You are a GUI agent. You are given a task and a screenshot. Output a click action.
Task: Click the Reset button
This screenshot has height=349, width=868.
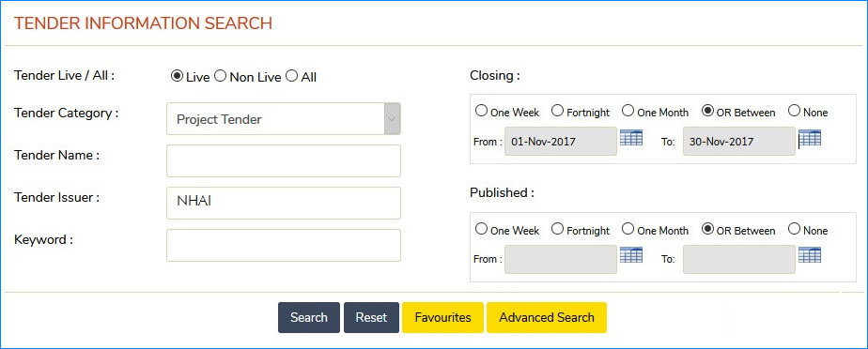click(371, 317)
